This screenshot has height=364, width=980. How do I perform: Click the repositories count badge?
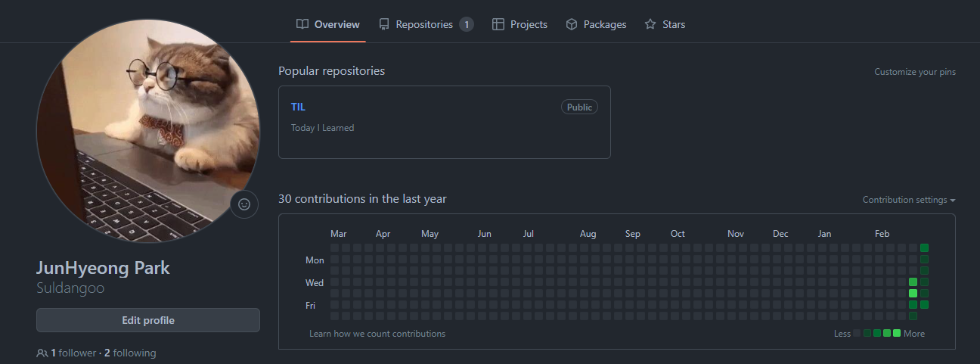[x=467, y=24]
